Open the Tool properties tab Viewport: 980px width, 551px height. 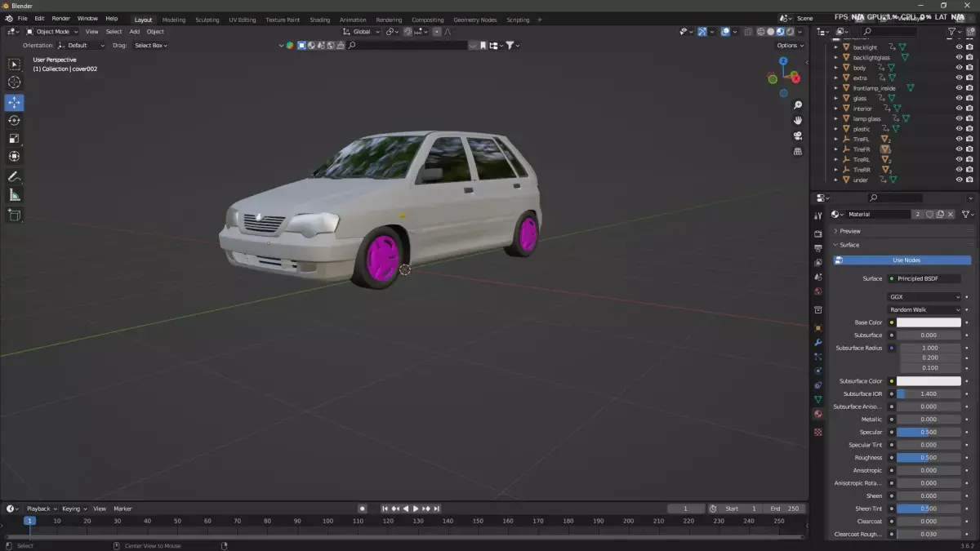pos(817,216)
